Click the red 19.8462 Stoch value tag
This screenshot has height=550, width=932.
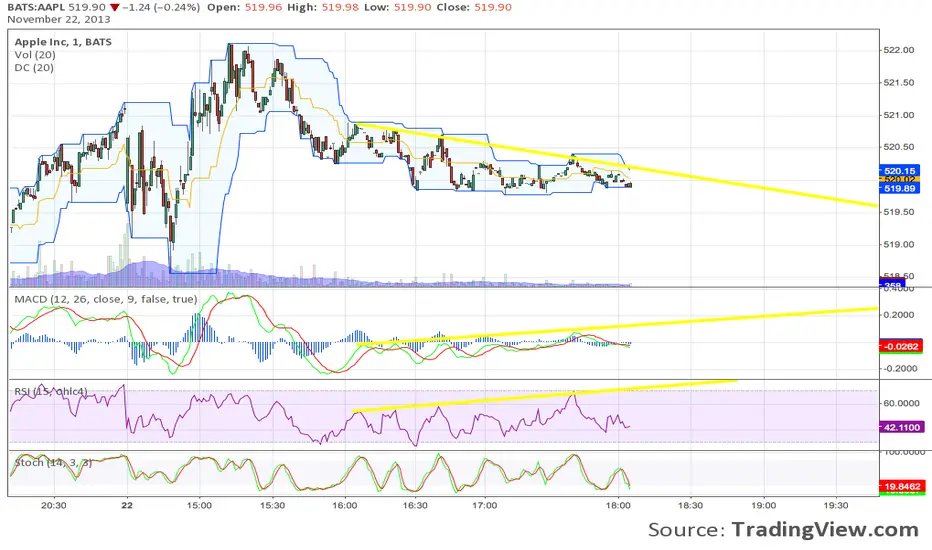(902, 486)
